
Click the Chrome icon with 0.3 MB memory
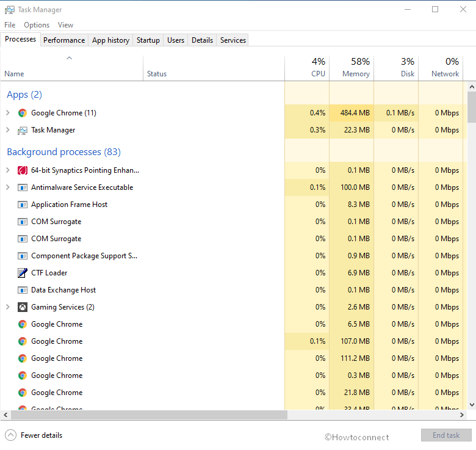pyautogui.click(x=23, y=376)
